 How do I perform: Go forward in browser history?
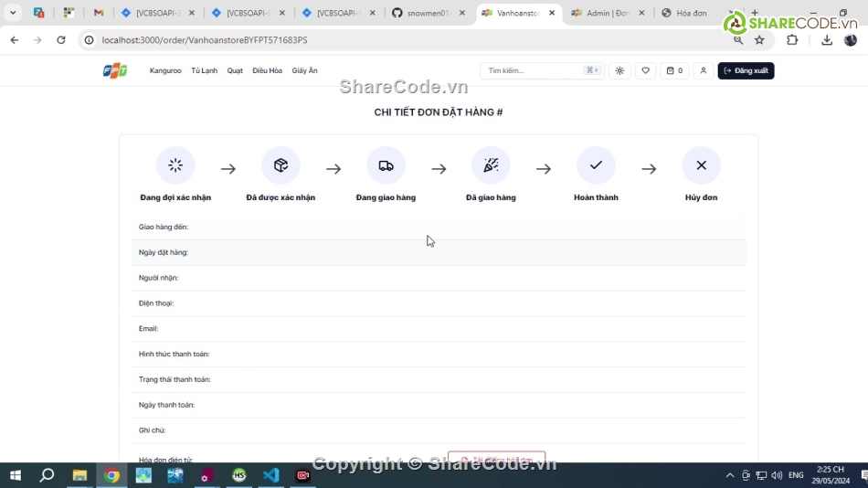37,40
